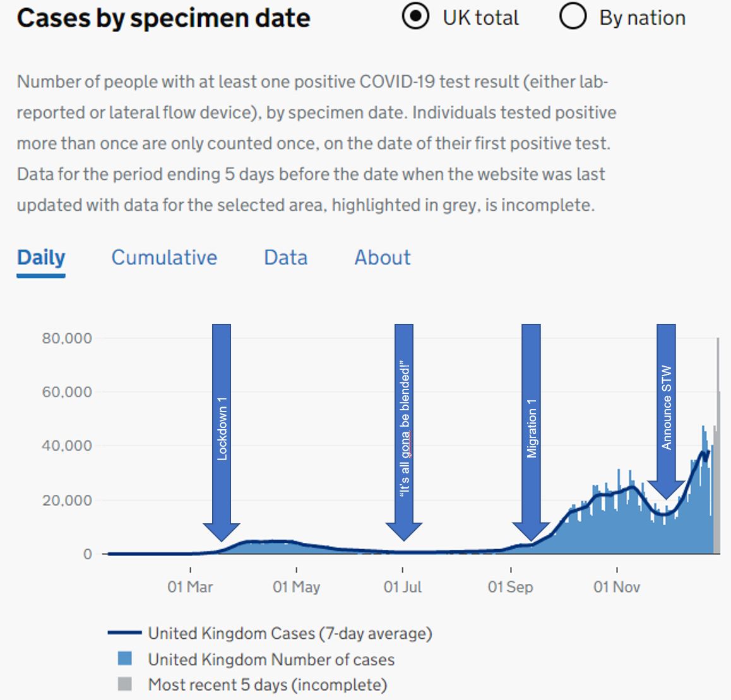Click the Lockdown 1 arrow annotation

222,429
